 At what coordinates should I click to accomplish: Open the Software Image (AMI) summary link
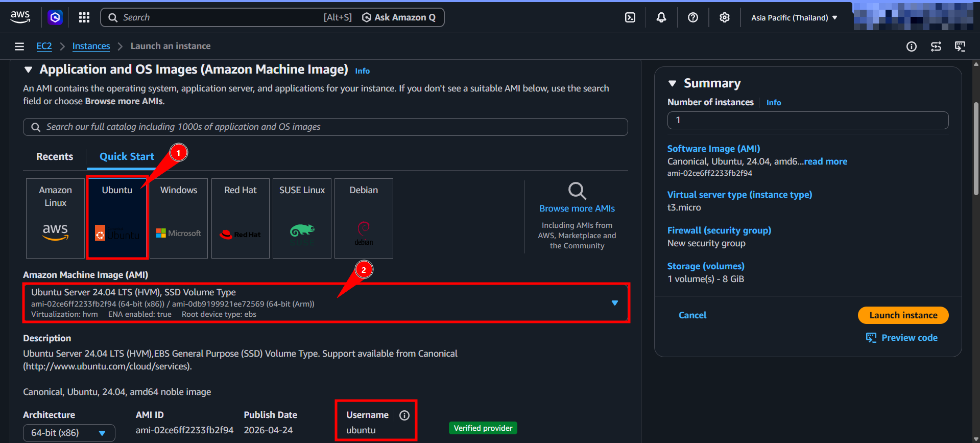pyautogui.click(x=713, y=149)
